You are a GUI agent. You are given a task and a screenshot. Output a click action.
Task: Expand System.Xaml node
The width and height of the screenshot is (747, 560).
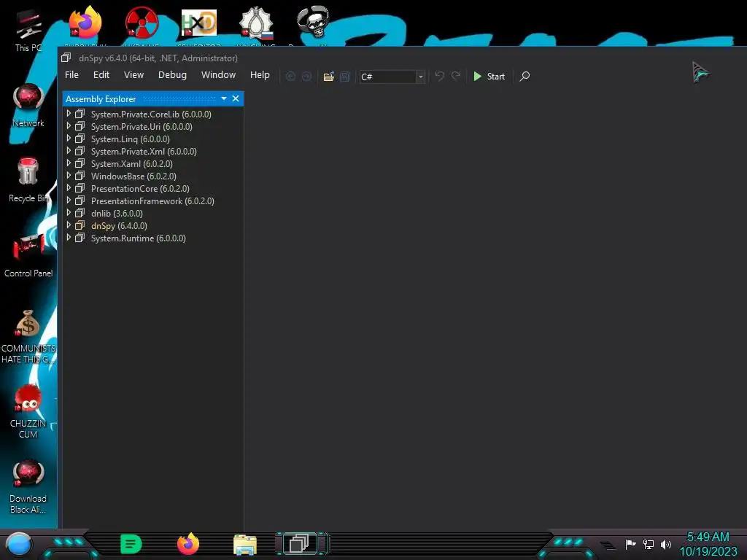coord(69,163)
